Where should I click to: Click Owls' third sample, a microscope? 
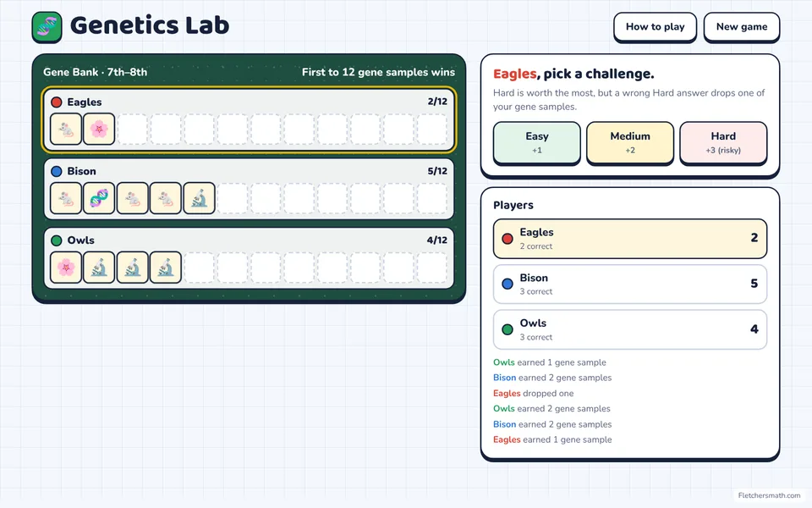coord(133,268)
